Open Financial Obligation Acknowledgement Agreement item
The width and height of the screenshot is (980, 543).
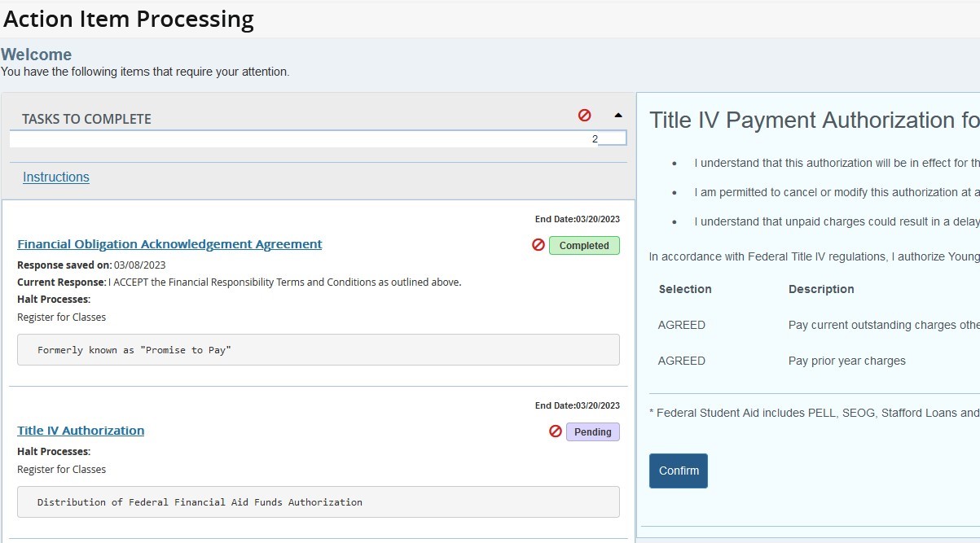169,244
